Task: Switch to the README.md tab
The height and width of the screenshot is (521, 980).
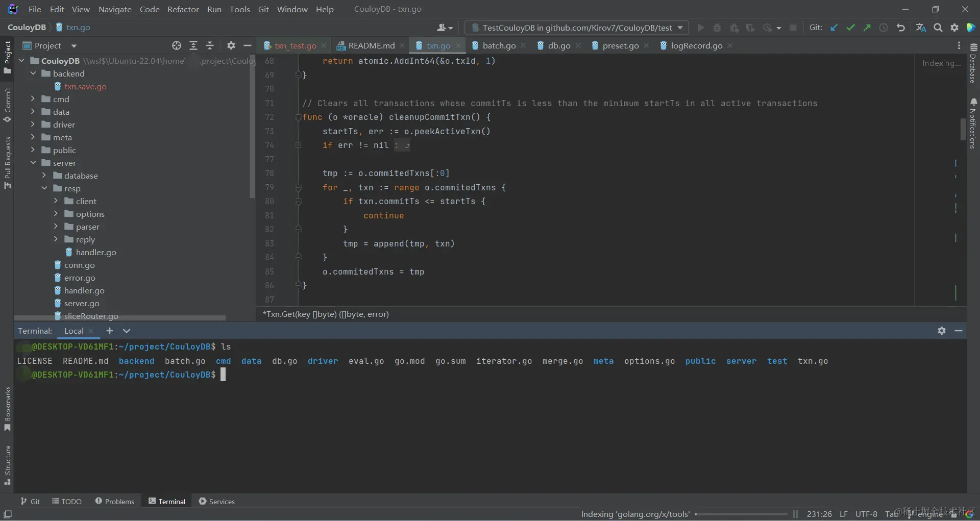Action: click(x=371, y=45)
